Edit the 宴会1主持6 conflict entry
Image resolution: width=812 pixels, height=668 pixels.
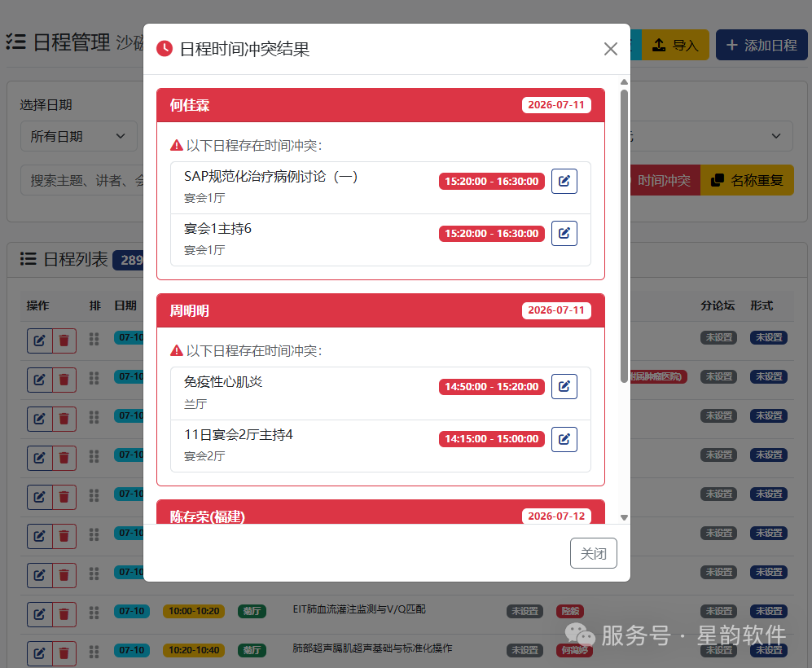[x=564, y=233]
